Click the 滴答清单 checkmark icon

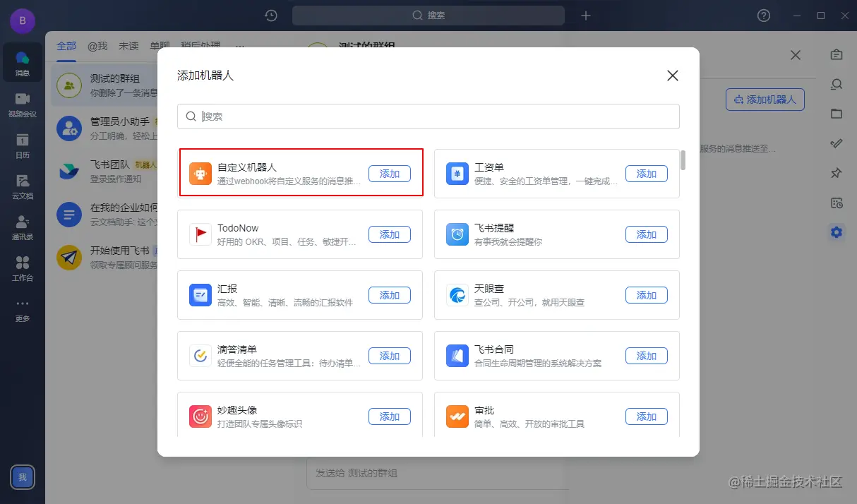click(200, 356)
